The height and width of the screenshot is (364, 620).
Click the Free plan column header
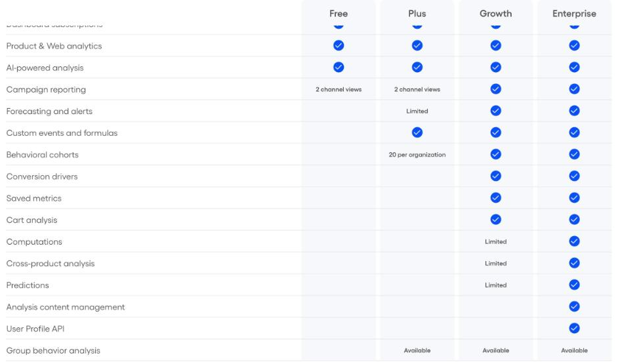point(339,13)
